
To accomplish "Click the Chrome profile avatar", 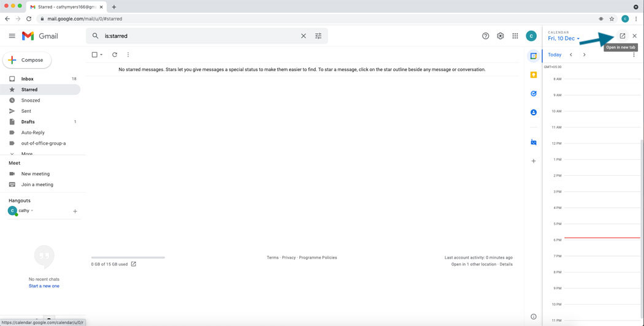I will click(625, 18).
